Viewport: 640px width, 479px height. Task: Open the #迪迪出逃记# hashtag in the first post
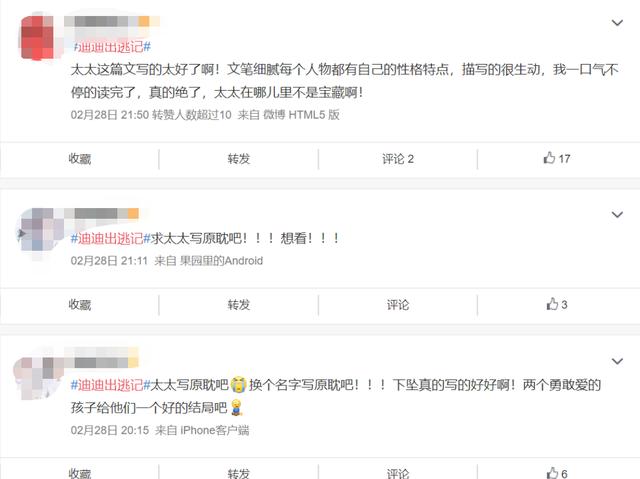coord(112,47)
